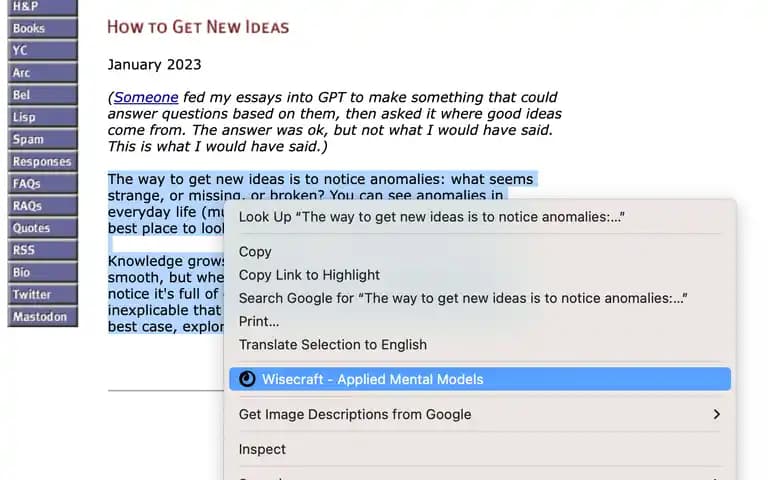Select Translate Selection to English
768x480 pixels.
480,345
